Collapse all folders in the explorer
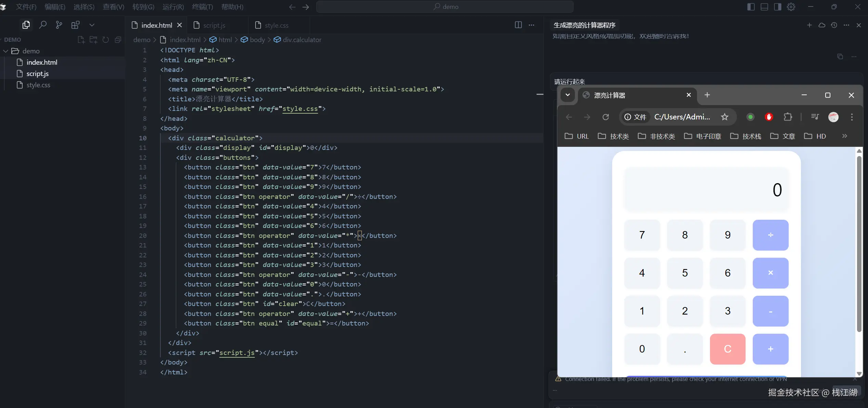Viewport: 868px width, 408px height. pyautogui.click(x=118, y=40)
